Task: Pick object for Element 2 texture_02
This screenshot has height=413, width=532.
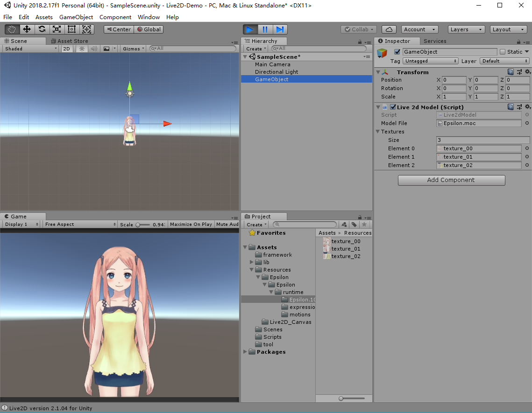Action: [x=527, y=165]
